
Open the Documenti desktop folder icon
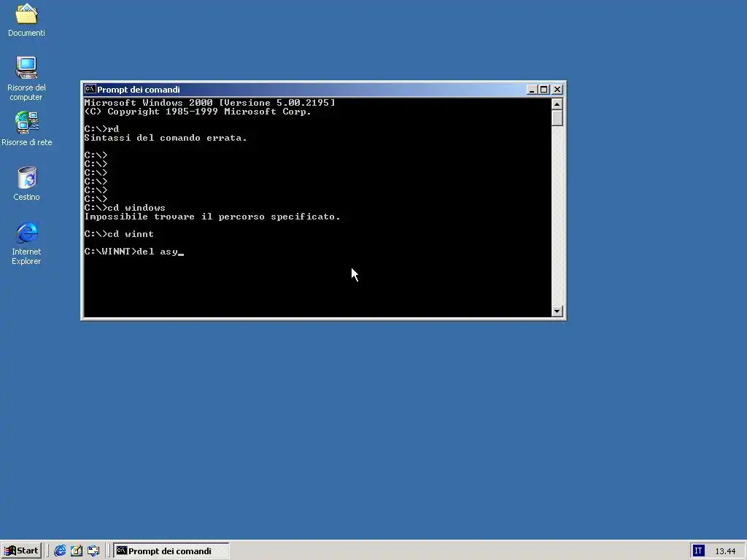pos(26,20)
